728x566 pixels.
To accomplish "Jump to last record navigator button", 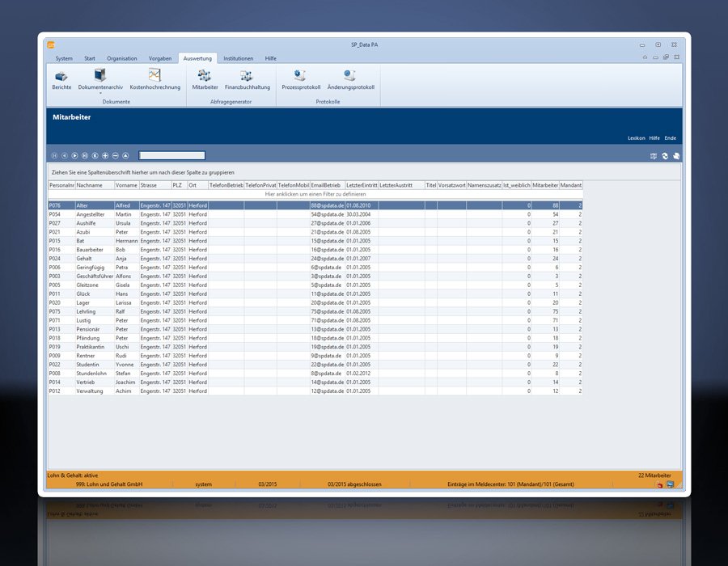I will 85,156.
